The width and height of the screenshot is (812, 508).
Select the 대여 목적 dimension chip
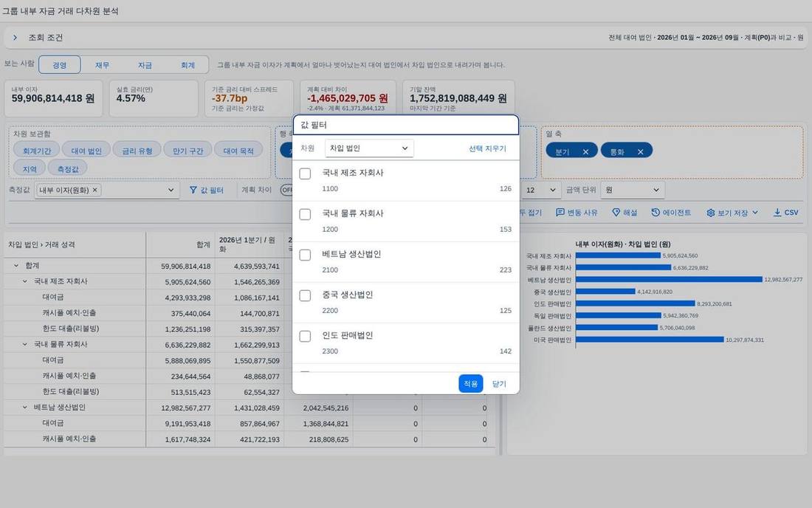pyautogui.click(x=238, y=151)
